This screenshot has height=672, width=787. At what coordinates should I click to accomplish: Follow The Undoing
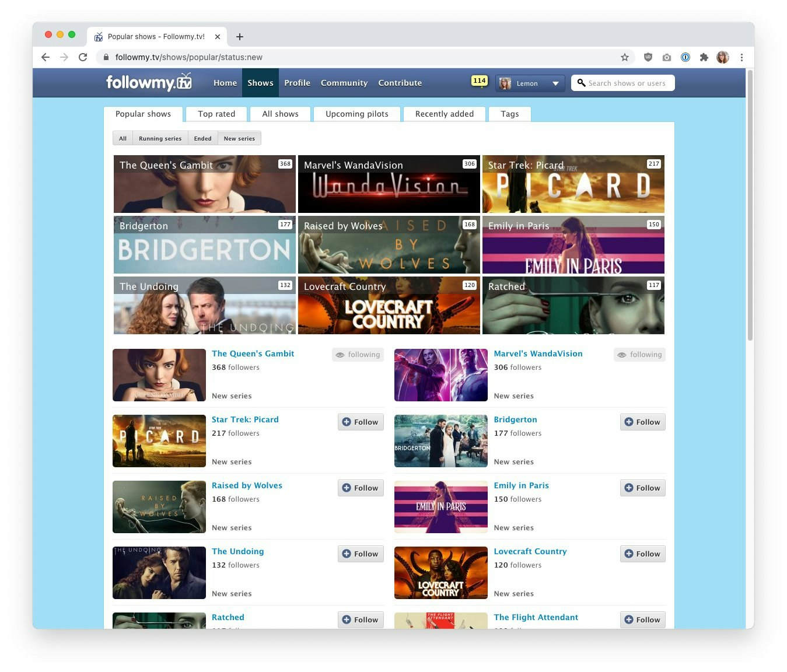coord(361,554)
